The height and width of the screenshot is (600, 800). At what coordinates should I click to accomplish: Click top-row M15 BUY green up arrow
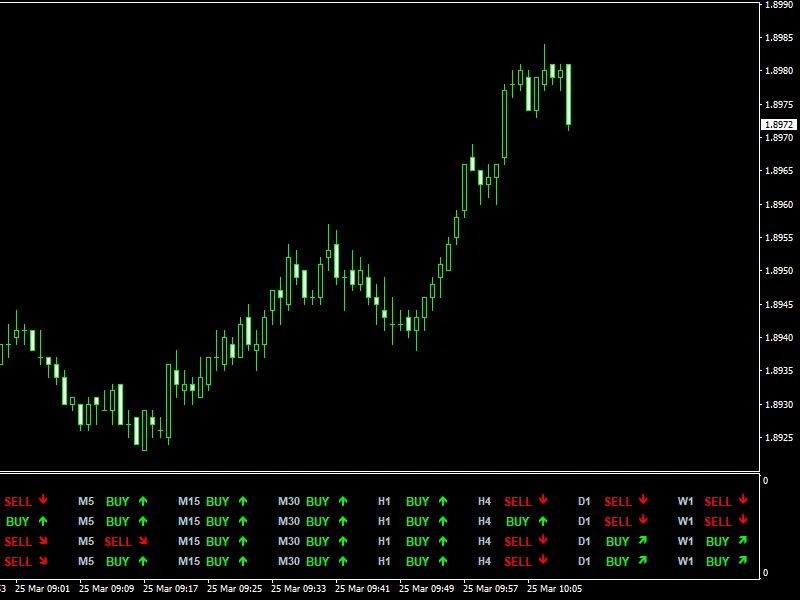243,502
